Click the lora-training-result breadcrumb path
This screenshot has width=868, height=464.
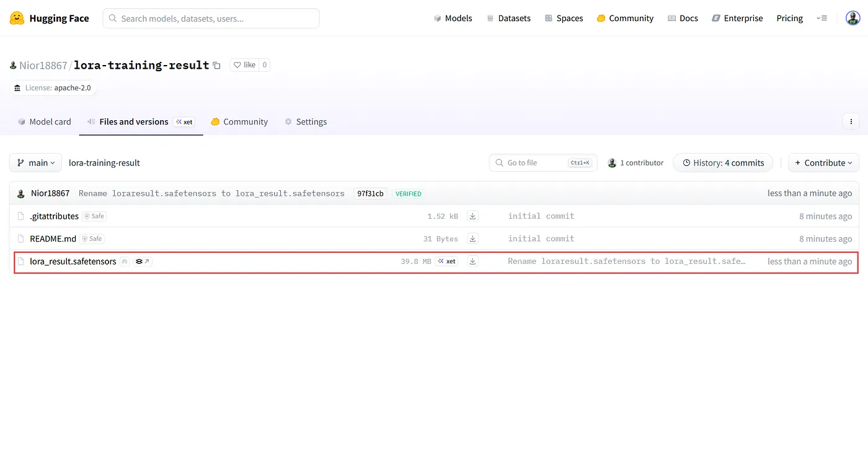click(x=104, y=163)
